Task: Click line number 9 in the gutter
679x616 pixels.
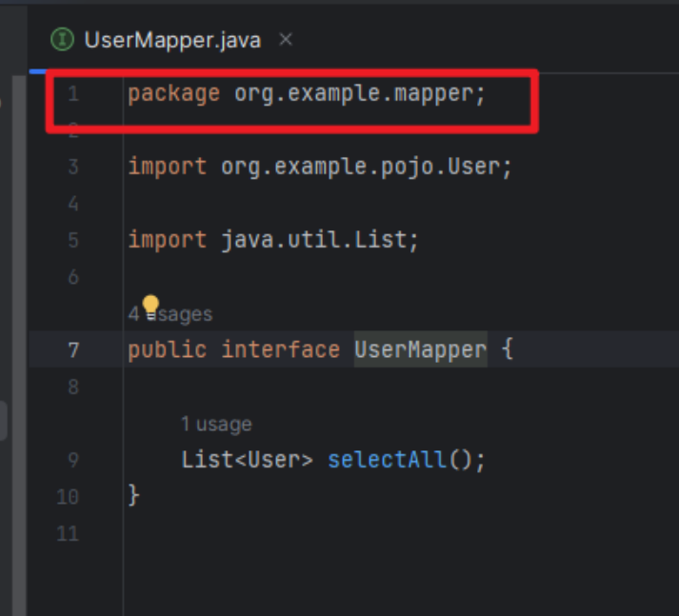Action: coord(73,461)
